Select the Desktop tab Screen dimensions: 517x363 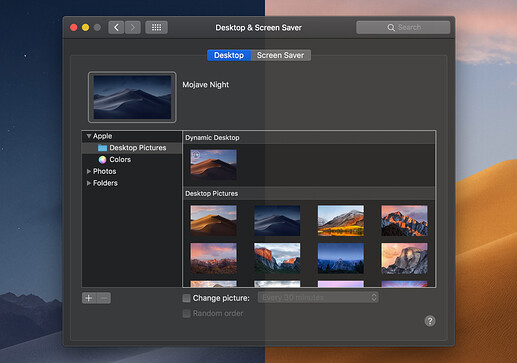click(229, 55)
